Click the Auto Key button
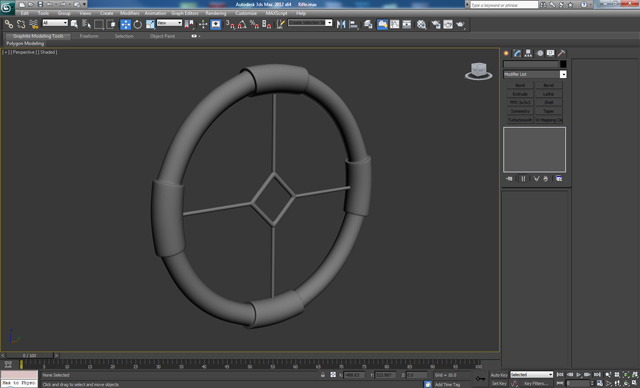The image size is (640, 388). pyautogui.click(x=499, y=375)
